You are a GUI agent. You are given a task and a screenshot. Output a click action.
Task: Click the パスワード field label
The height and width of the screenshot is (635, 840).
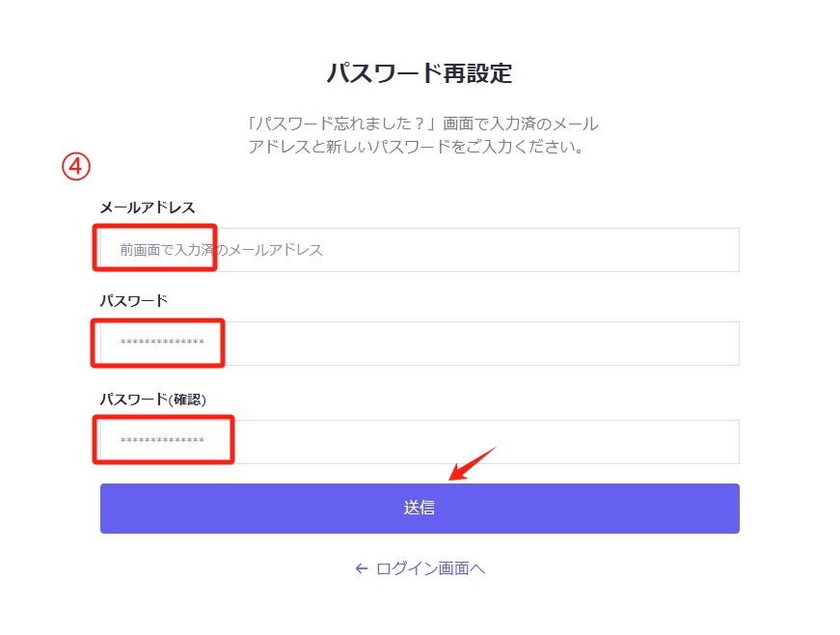pos(134,301)
